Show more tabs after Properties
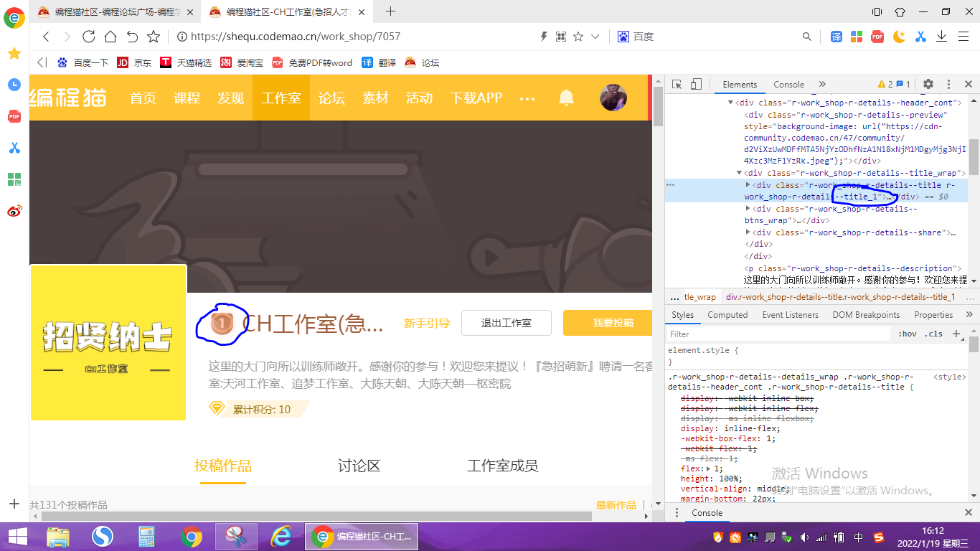Image resolution: width=980 pixels, height=551 pixels. coord(969,315)
